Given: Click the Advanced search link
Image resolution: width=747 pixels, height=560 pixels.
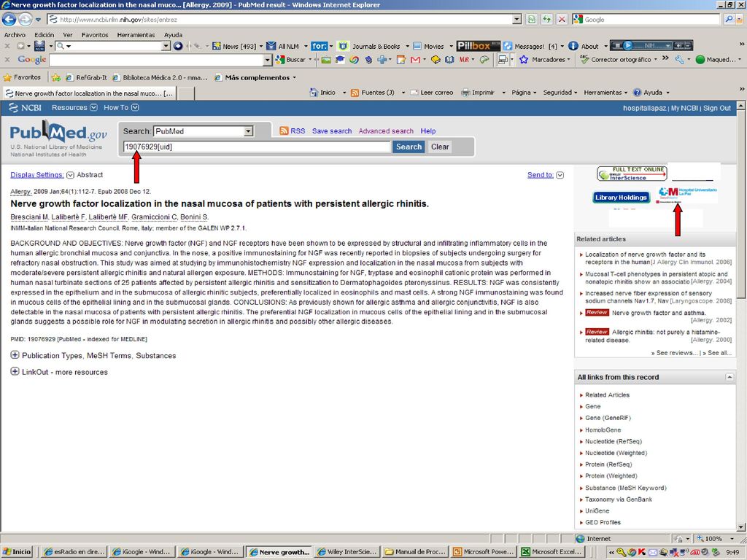Looking at the screenshot, I should pyautogui.click(x=386, y=131).
